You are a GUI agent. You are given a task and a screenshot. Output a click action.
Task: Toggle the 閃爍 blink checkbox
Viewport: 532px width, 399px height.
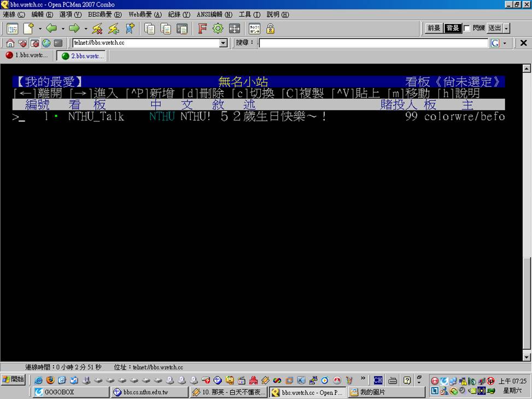point(467,28)
